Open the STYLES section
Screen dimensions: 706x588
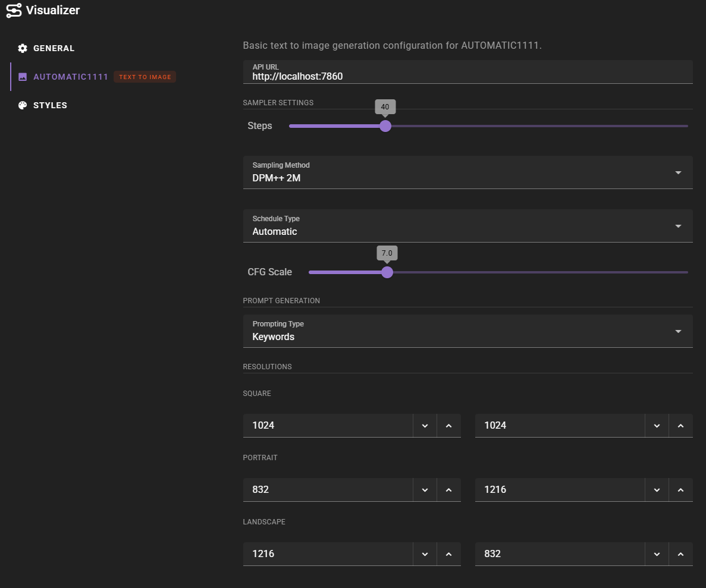pos(51,105)
